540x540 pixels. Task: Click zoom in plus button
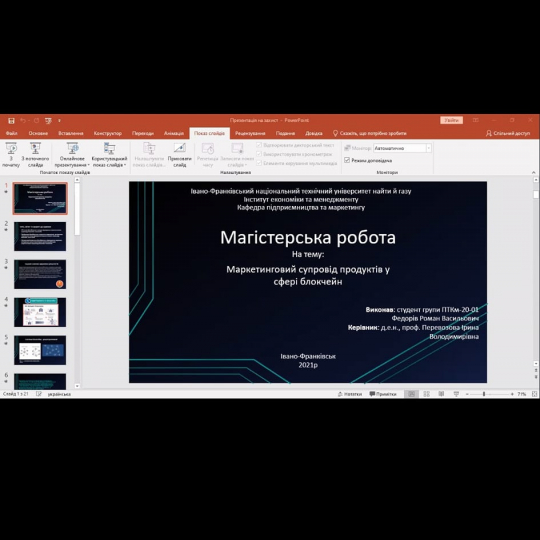pyautogui.click(x=512, y=394)
